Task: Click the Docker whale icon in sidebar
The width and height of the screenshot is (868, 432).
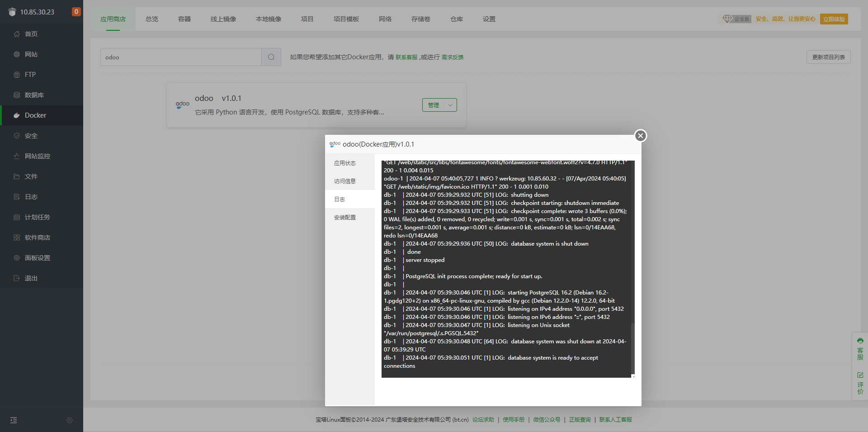Action: pyautogui.click(x=17, y=115)
